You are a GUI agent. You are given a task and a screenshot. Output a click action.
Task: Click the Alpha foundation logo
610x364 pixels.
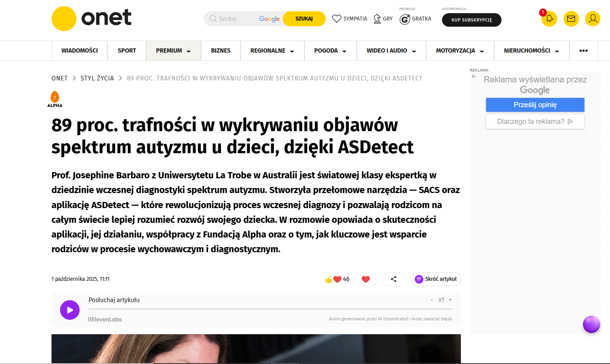coord(55,99)
